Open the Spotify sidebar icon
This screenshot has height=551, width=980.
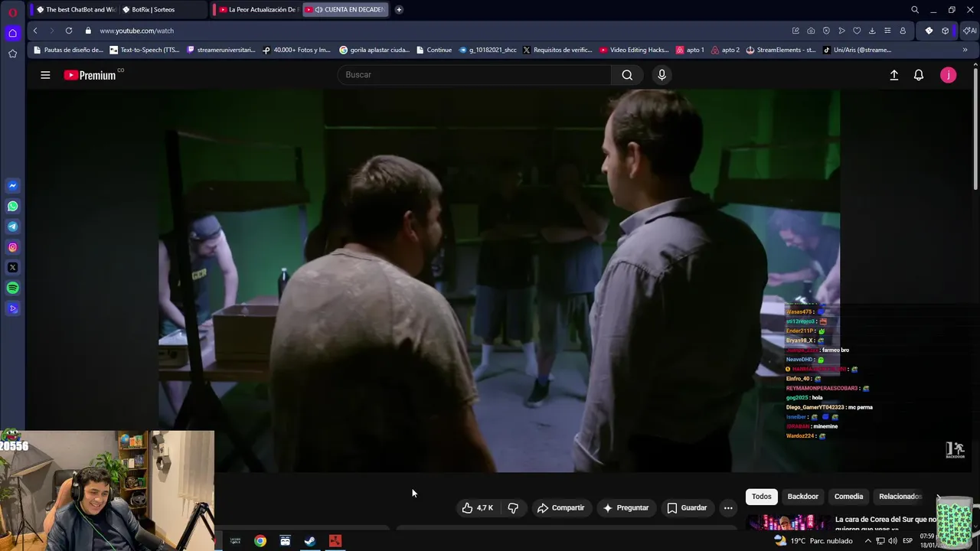point(12,289)
